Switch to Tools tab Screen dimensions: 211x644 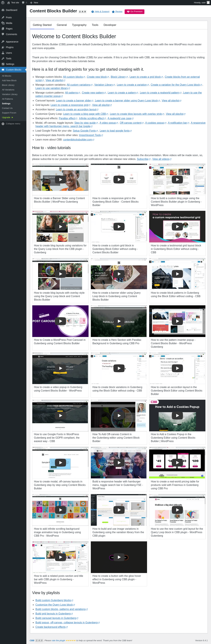click(x=95, y=25)
